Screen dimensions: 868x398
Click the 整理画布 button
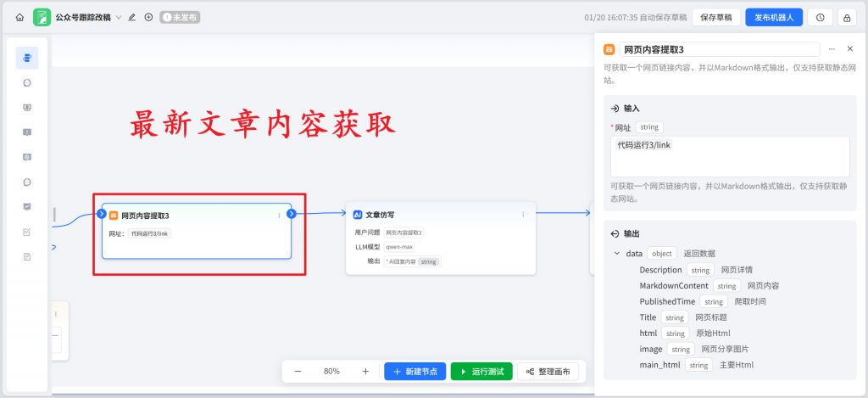(548, 372)
